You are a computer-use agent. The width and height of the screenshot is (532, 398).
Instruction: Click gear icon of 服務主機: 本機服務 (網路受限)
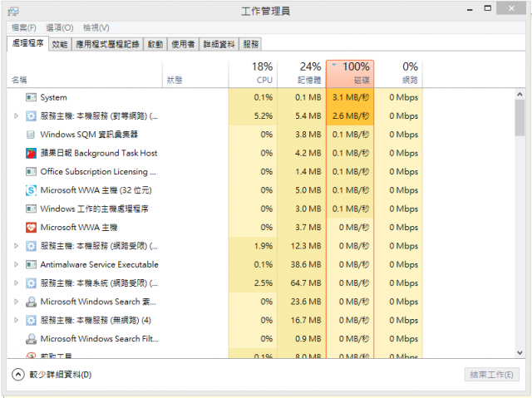click(31, 246)
